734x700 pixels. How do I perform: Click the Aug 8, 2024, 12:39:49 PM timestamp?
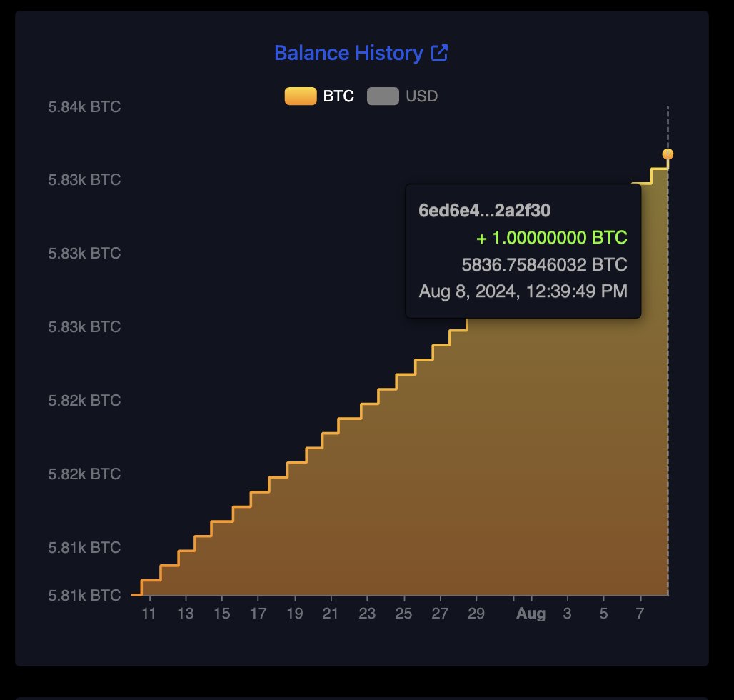[x=523, y=291]
